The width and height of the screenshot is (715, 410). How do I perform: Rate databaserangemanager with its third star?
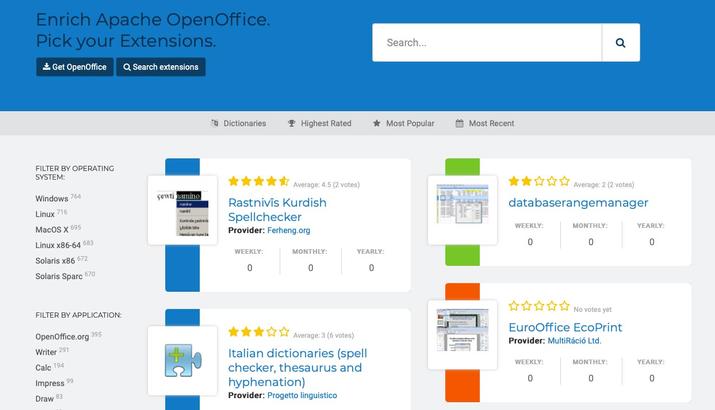[x=539, y=182]
